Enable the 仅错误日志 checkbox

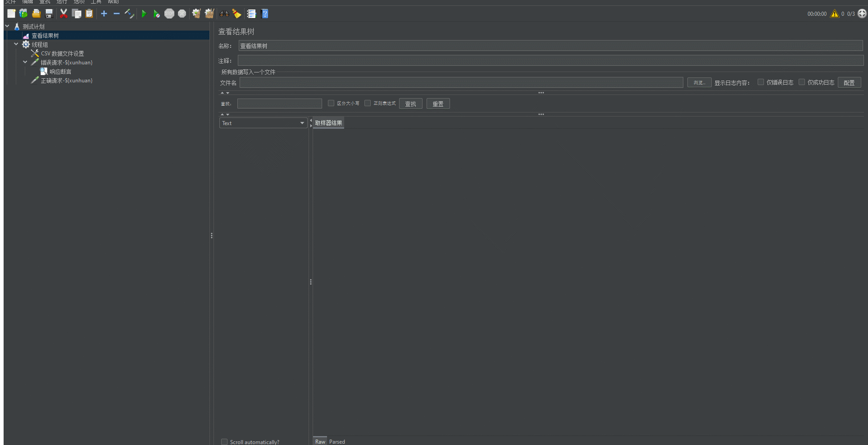[x=761, y=82]
